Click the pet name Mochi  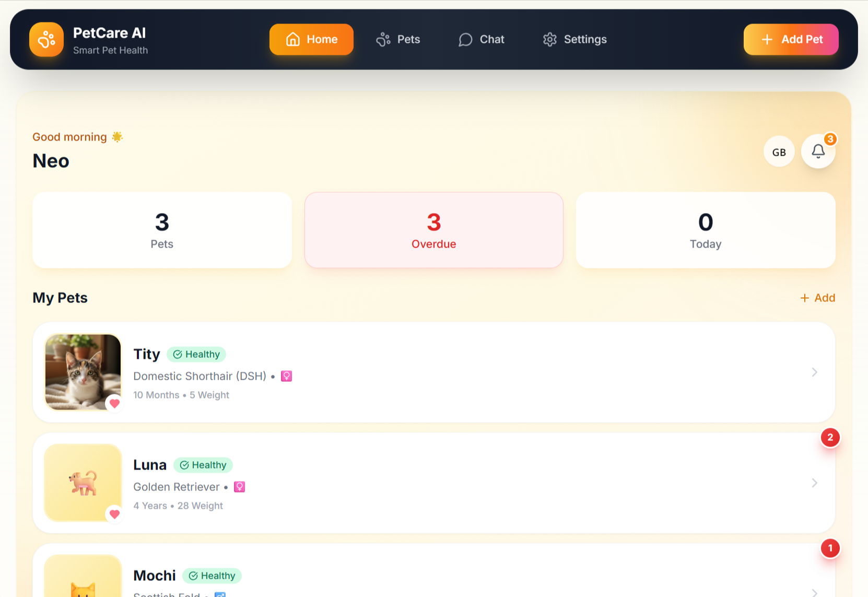click(x=155, y=576)
